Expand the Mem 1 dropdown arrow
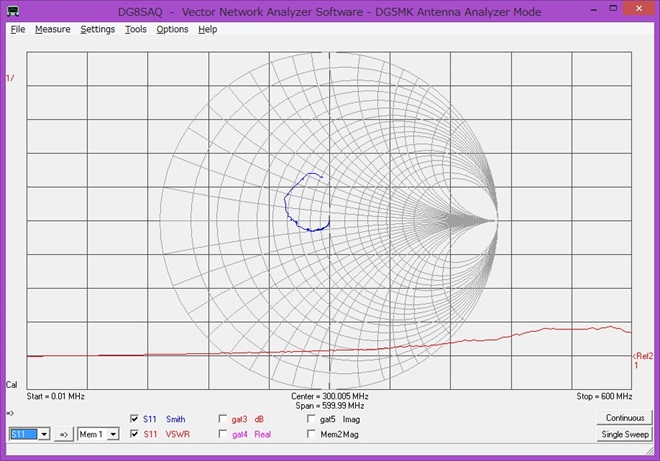Image resolution: width=660 pixels, height=461 pixels. pos(113,434)
